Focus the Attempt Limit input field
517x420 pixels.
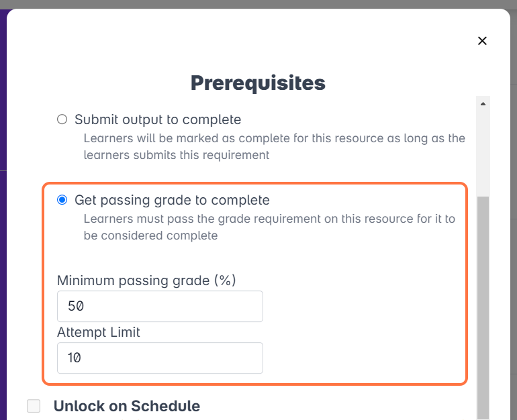click(x=160, y=358)
